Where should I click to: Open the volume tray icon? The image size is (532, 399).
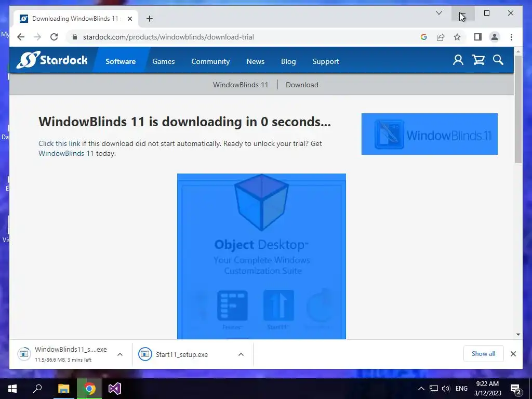point(446,389)
